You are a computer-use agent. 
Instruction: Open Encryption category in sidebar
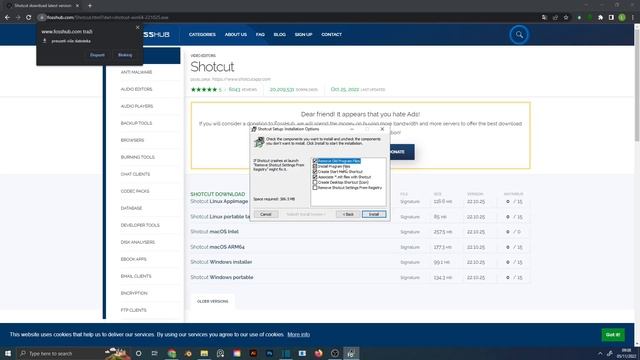pos(134,293)
